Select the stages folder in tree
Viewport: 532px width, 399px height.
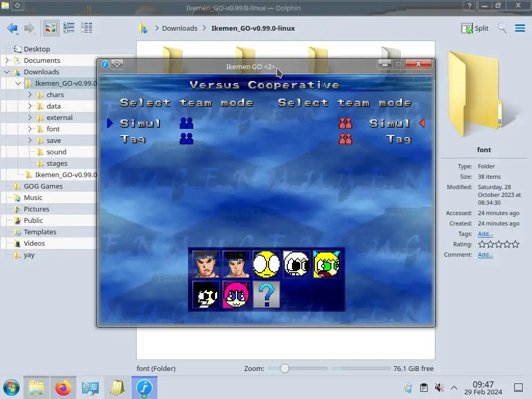coord(57,163)
